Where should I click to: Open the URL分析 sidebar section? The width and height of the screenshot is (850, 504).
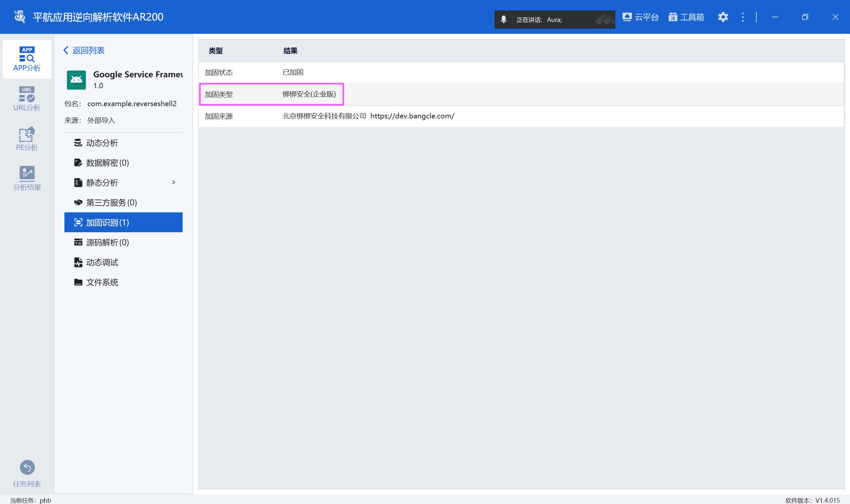[x=27, y=99]
